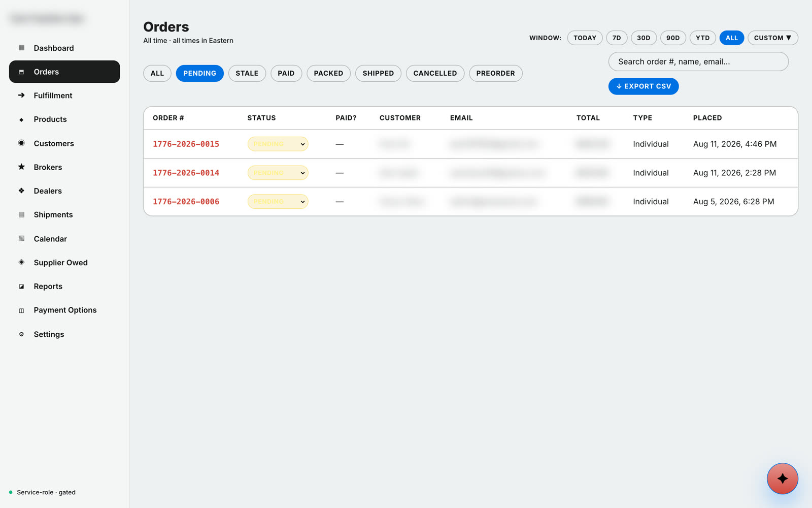
Task: Toggle the PENDING status filter
Action: pos(199,73)
